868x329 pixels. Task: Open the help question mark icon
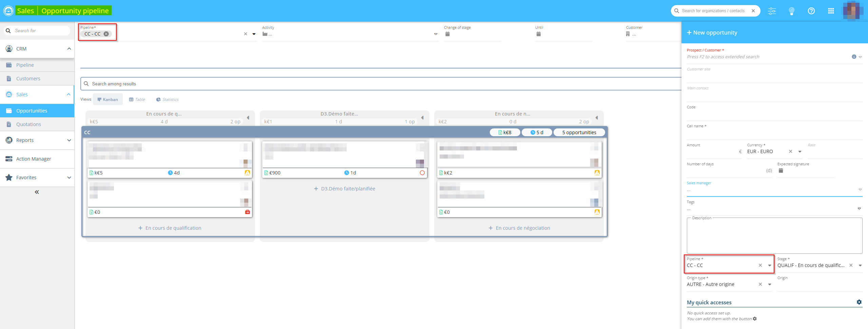click(811, 11)
